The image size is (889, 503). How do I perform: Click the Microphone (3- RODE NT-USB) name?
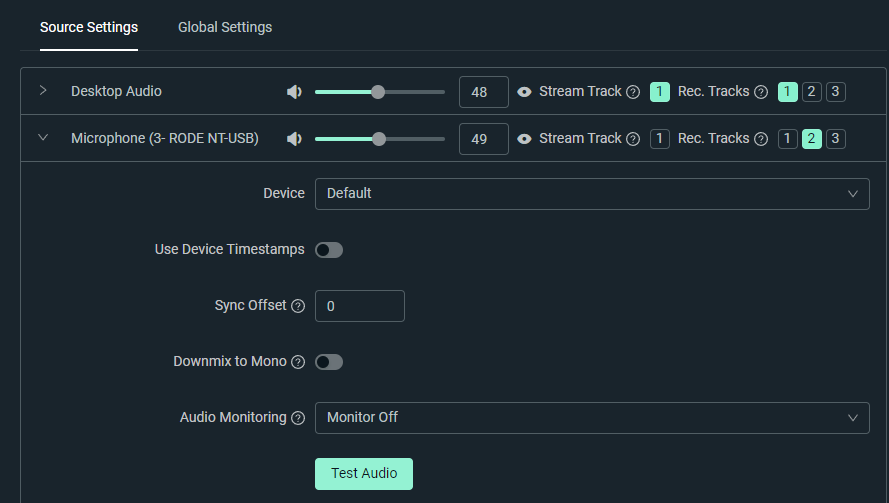(165, 138)
